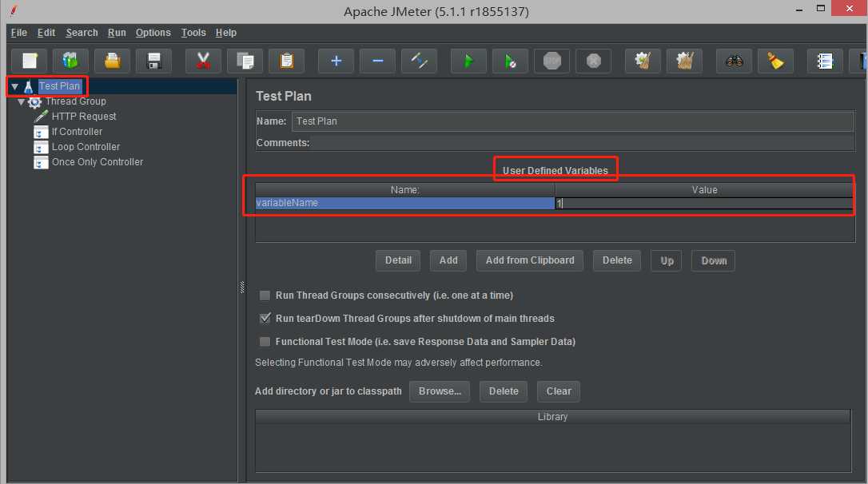Open the Templates toolbar icon
This screenshot has width=868, height=484.
point(70,61)
